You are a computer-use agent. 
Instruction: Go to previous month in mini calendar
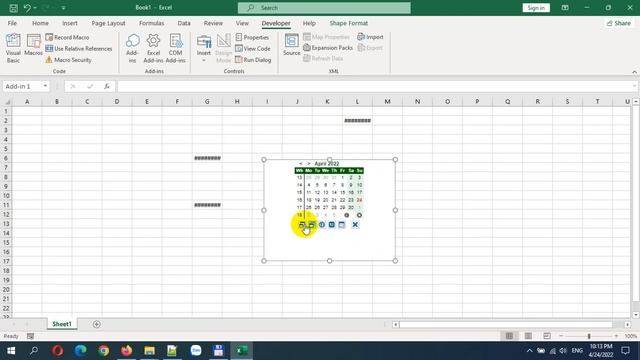(x=301, y=163)
